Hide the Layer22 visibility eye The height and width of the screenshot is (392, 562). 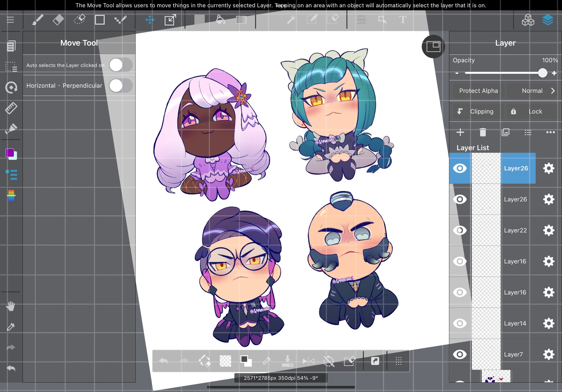click(x=460, y=230)
